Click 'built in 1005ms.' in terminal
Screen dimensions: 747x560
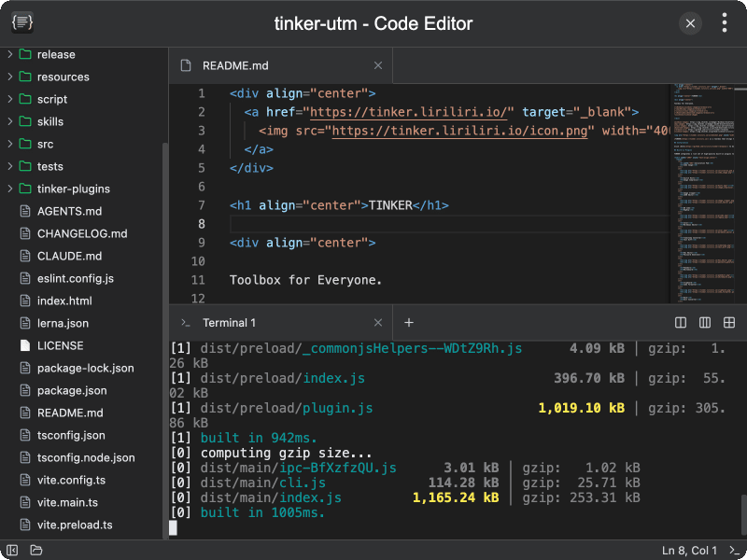click(262, 512)
